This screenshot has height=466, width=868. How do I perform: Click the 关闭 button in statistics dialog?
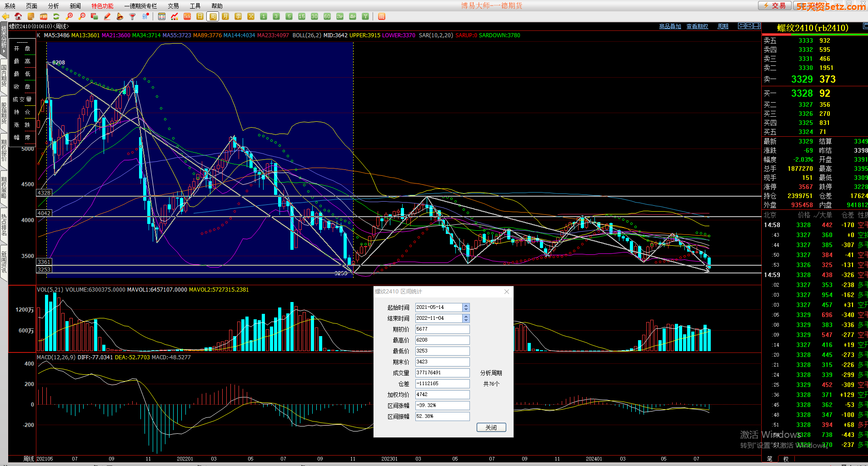491,427
